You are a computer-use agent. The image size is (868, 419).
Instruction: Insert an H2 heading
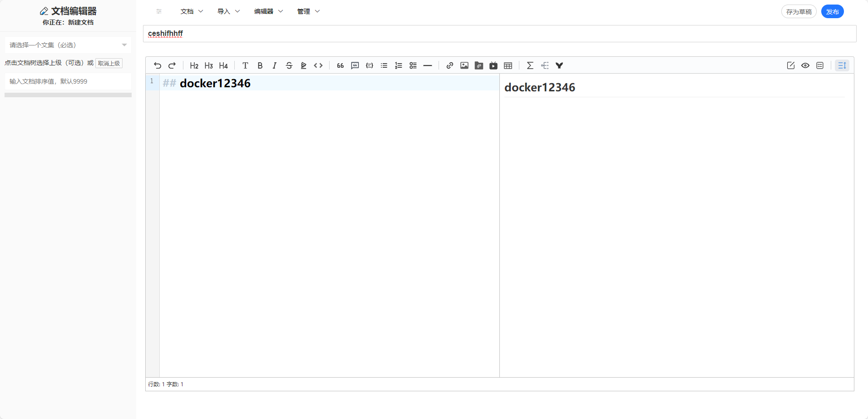[x=194, y=65]
